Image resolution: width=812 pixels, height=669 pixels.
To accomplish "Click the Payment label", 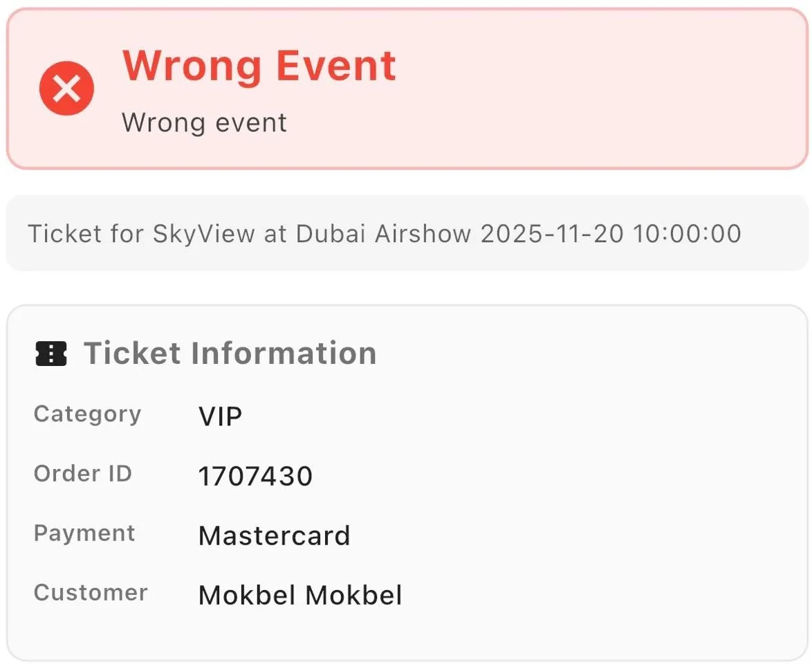I will tap(84, 533).
